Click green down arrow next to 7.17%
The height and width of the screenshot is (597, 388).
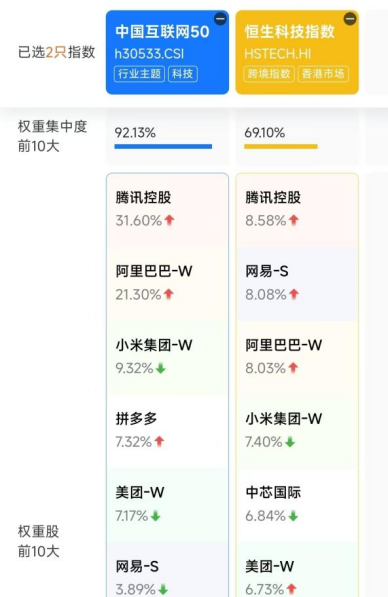tap(155, 516)
